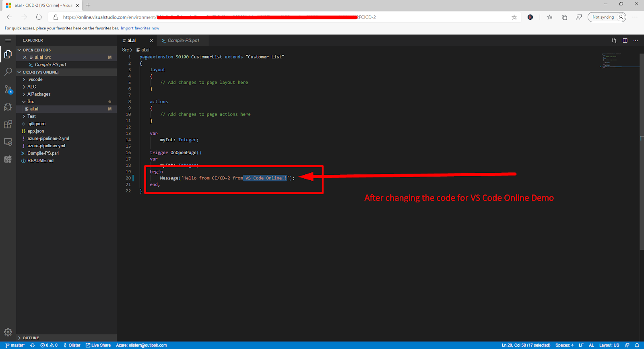Screen dimensions: 644x349
Task: Click LF end of line selector
Action: 581,345
